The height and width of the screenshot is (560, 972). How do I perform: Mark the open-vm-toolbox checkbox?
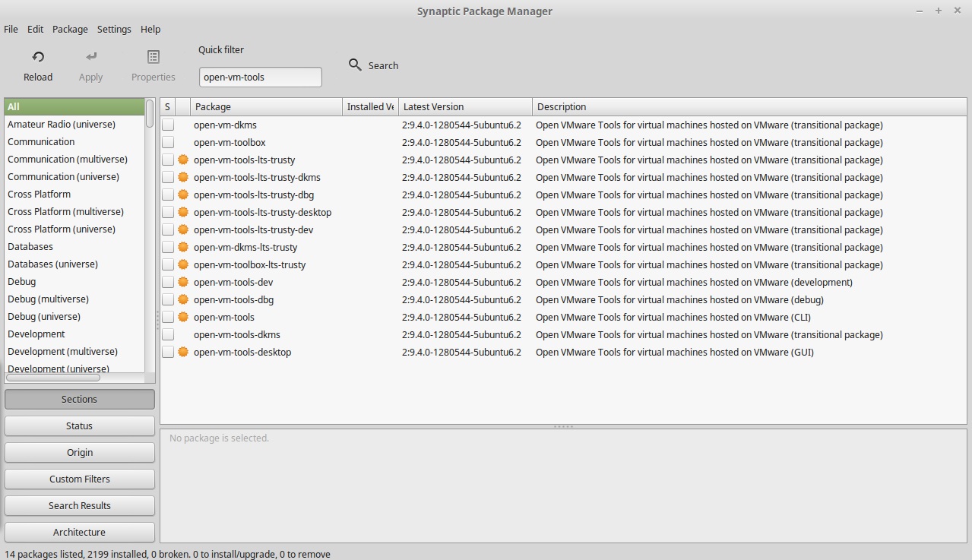click(168, 142)
